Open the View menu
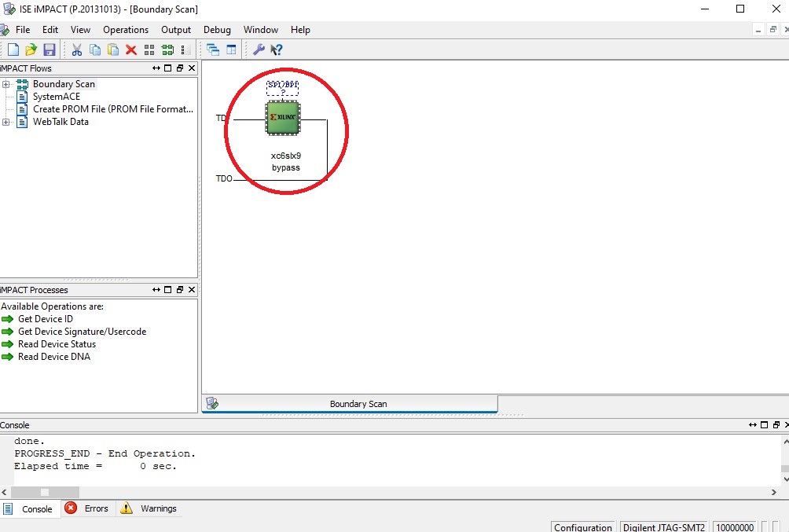 pyautogui.click(x=80, y=30)
